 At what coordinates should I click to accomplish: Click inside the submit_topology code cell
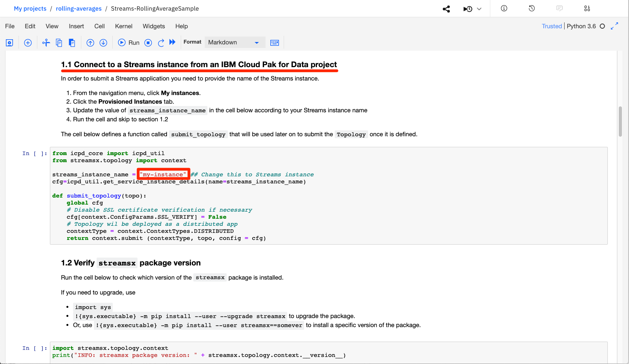[x=328, y=196]
